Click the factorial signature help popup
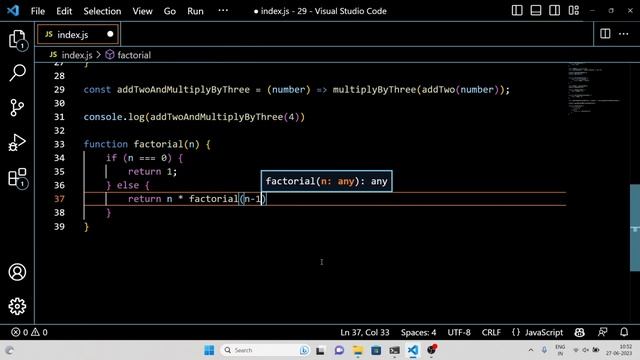Image resolution: width=640 pixels, height=360 pixels. pyautogui.click(x=327, y=181)
